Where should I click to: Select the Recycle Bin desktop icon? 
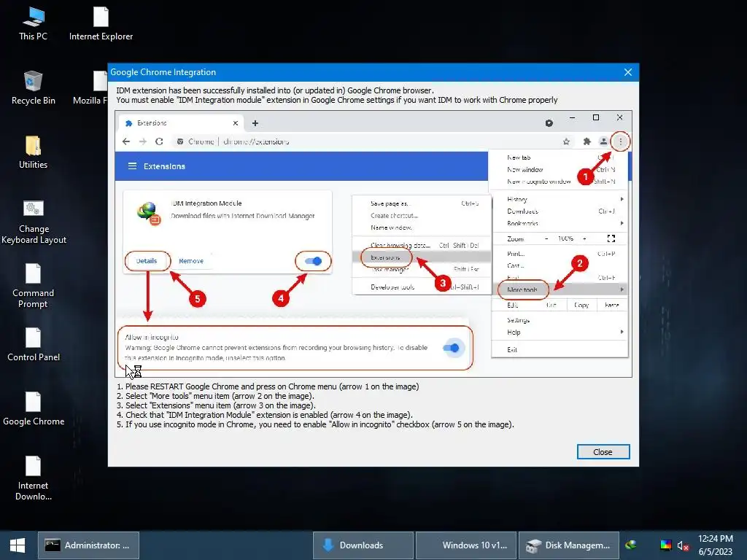33,88
